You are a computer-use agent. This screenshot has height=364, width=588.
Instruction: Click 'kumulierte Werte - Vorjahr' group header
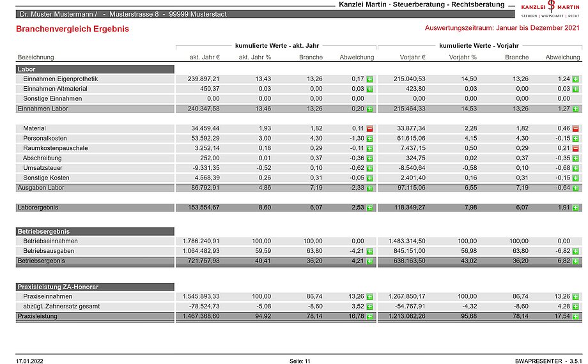tap(479, 46)
